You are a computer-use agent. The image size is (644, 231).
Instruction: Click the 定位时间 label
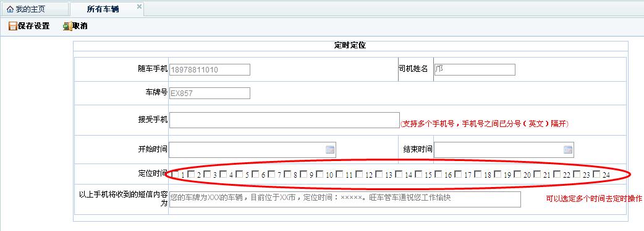(x=153, y=173)
